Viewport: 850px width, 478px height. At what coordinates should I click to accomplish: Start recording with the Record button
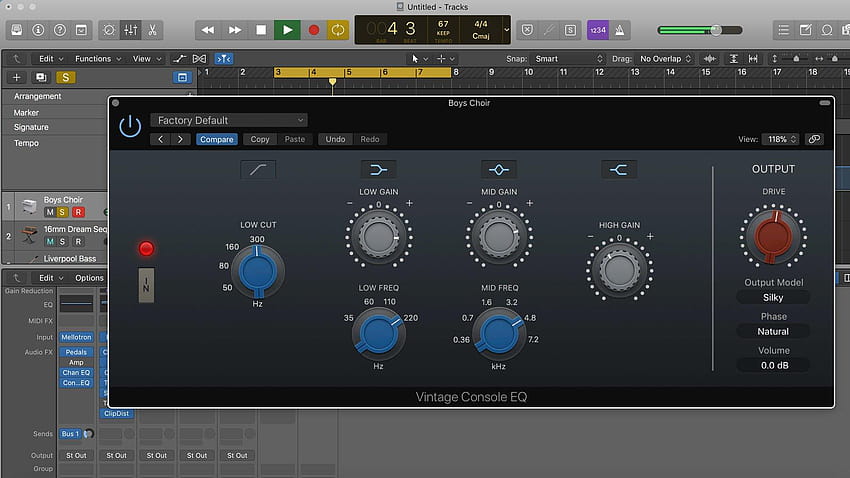(x=313, y=30)
